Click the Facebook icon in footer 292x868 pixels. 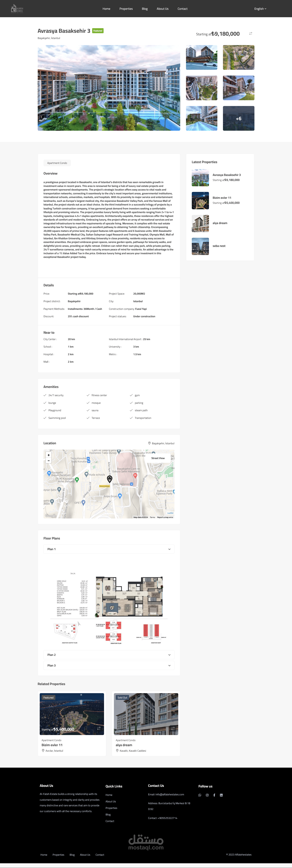pyautogui.click(x=214, y=795)
